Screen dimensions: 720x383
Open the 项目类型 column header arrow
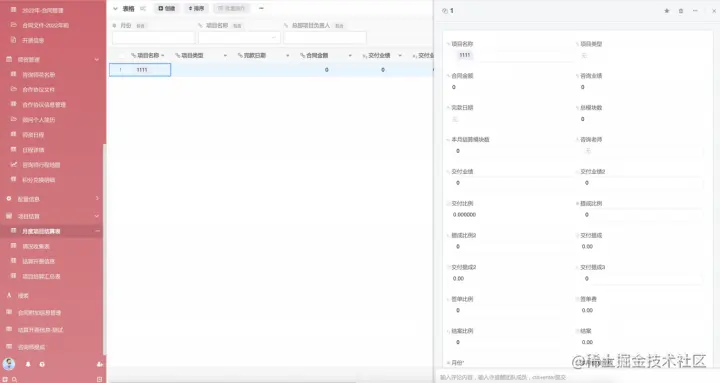[225, 56]
